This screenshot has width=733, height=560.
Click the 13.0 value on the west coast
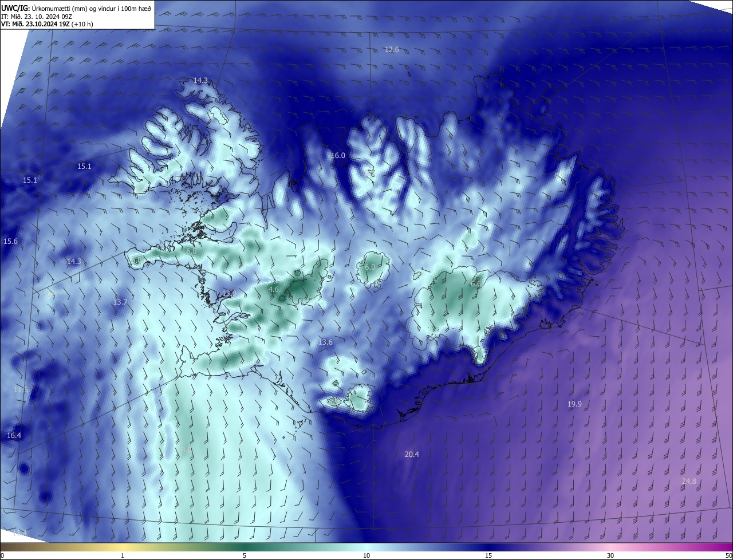point(228,294)
